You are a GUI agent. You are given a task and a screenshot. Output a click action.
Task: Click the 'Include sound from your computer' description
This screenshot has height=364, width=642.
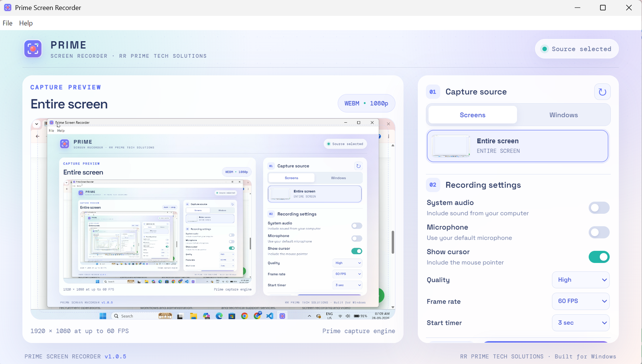(x=477, y=213)
